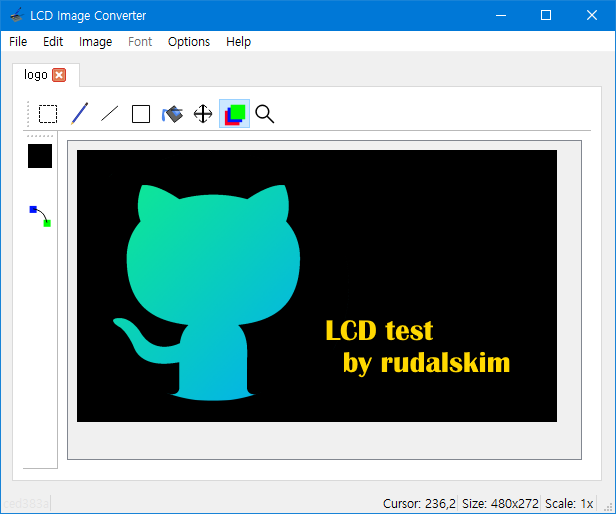Click the Size: 480x272 status text
This screenshot has height=514, width=616.
[500, 503]
